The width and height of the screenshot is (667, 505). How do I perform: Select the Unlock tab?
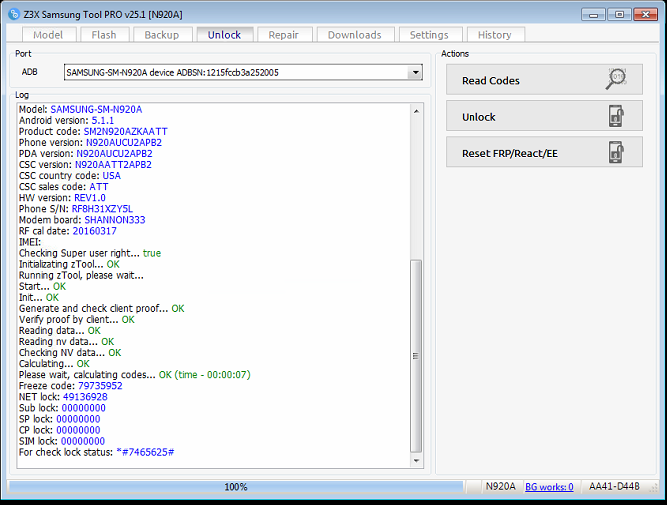point(224,35)
